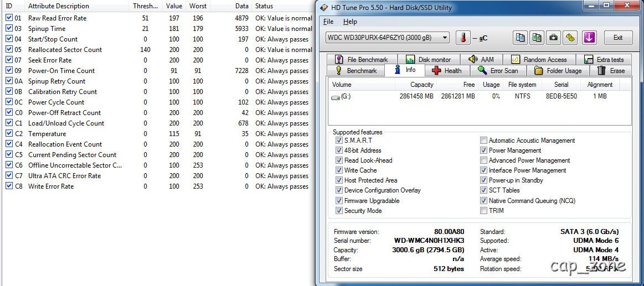Click the File system column header

(522, 85)
